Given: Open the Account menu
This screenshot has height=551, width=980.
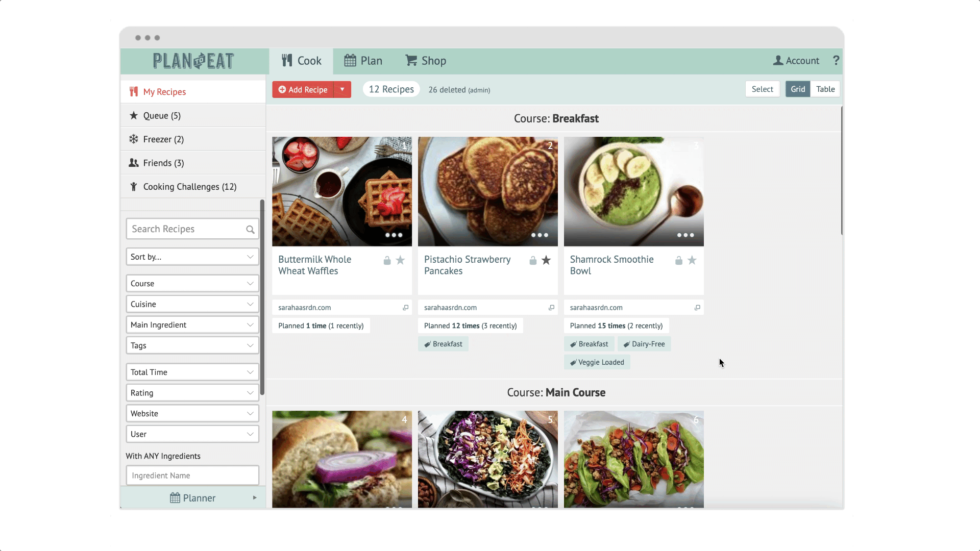Looking at the screenshot, I should [x=796, y=61].
